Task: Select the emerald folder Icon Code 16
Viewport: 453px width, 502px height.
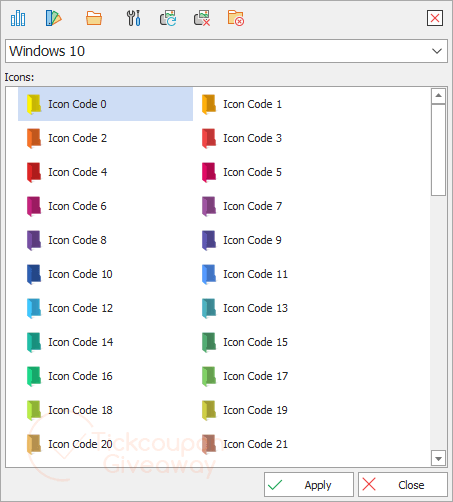Action: point(105,376)
